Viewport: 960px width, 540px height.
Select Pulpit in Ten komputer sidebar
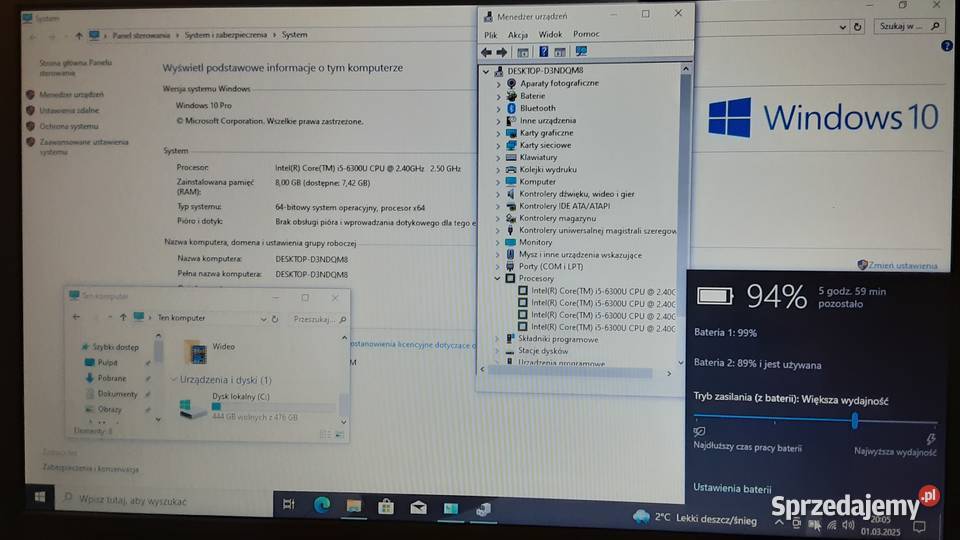(x=107, y=363)
